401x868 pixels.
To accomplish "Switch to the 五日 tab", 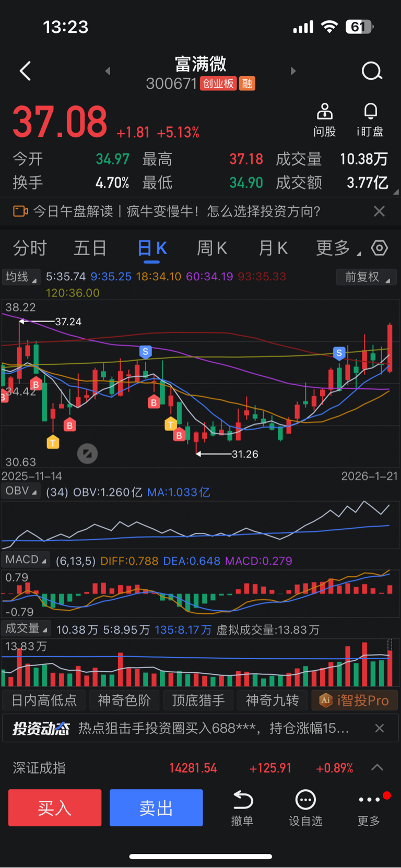I will click(x=90, y=248).
